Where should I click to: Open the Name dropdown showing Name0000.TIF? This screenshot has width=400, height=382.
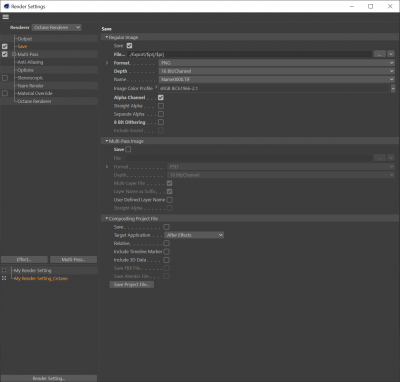coord(277,79)
